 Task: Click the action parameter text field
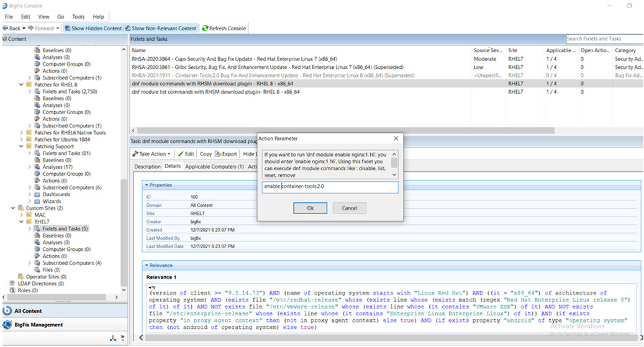pyautogui.click(x=330, y=187)
